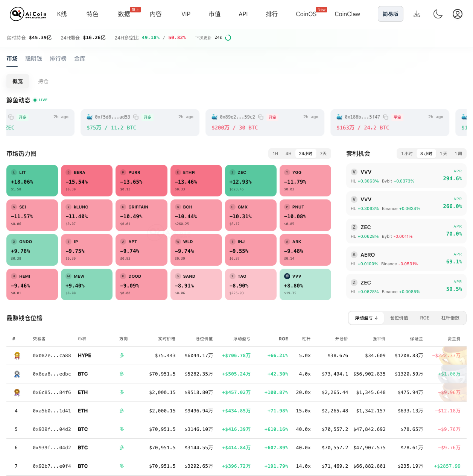Click the gold medal for rank one
The height and width of the screenshot is (476, 473).
point(17,356)
